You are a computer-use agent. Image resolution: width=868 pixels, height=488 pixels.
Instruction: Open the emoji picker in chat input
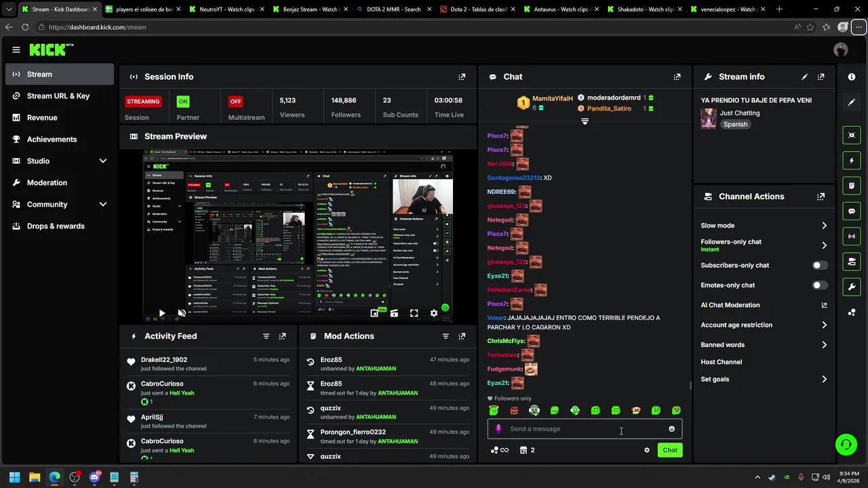point(671,428)
